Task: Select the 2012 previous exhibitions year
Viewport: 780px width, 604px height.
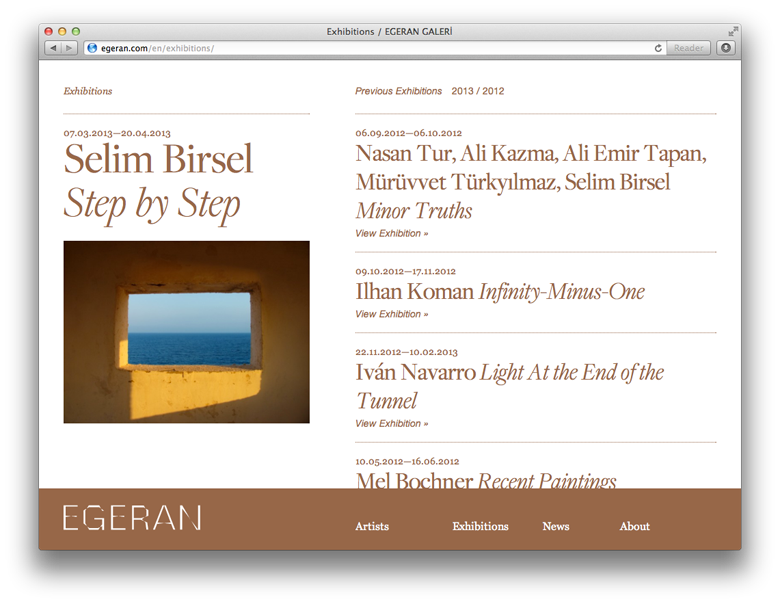Action: (493, 91)
